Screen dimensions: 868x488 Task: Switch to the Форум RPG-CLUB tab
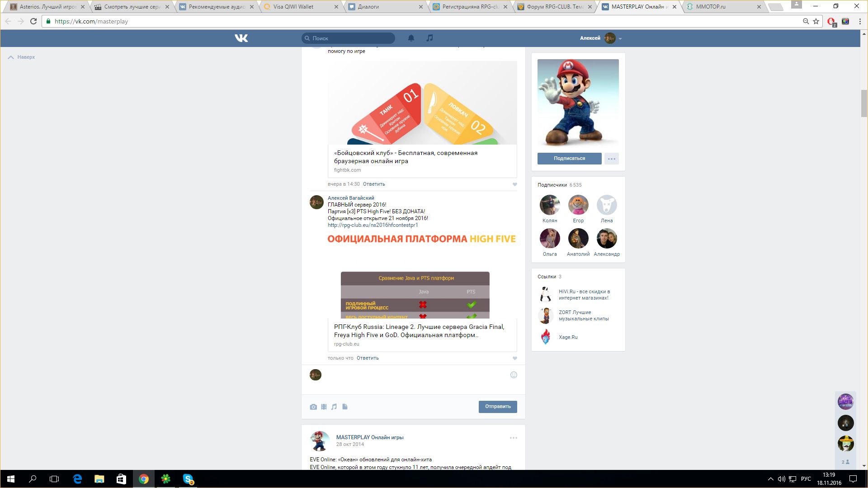coord(555,7)
